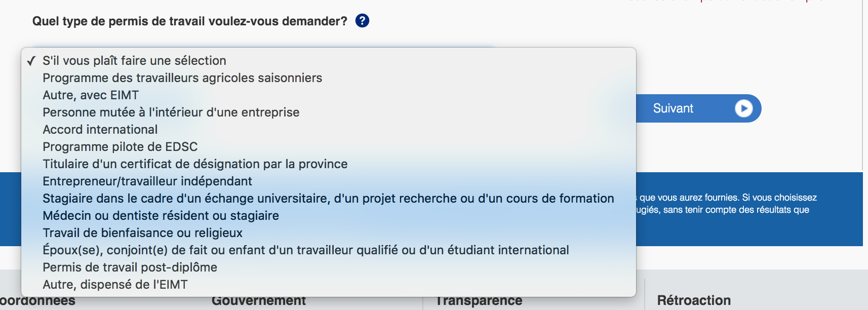Choose "Programme des travailleurs agricoles saisonniers"
This screenshot has height=310, width=868.
[182, 78]
